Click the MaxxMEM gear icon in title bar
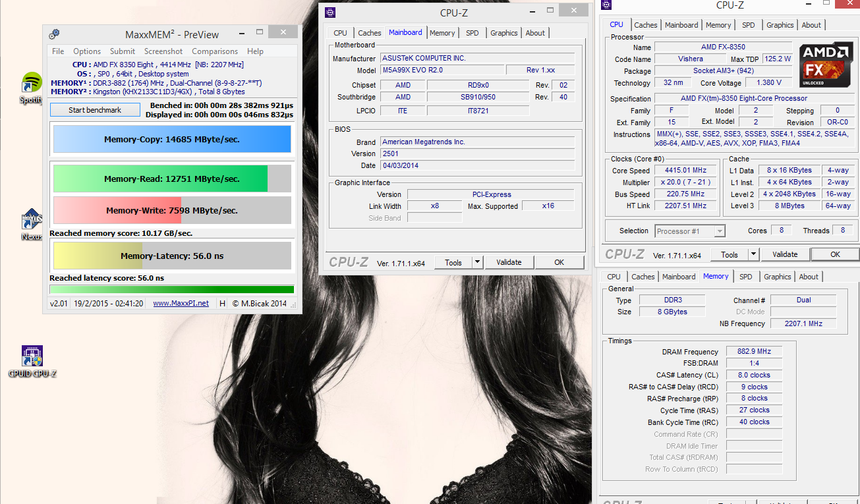The height and width of the screenshot is (504, 860). (x=55, y=34)
